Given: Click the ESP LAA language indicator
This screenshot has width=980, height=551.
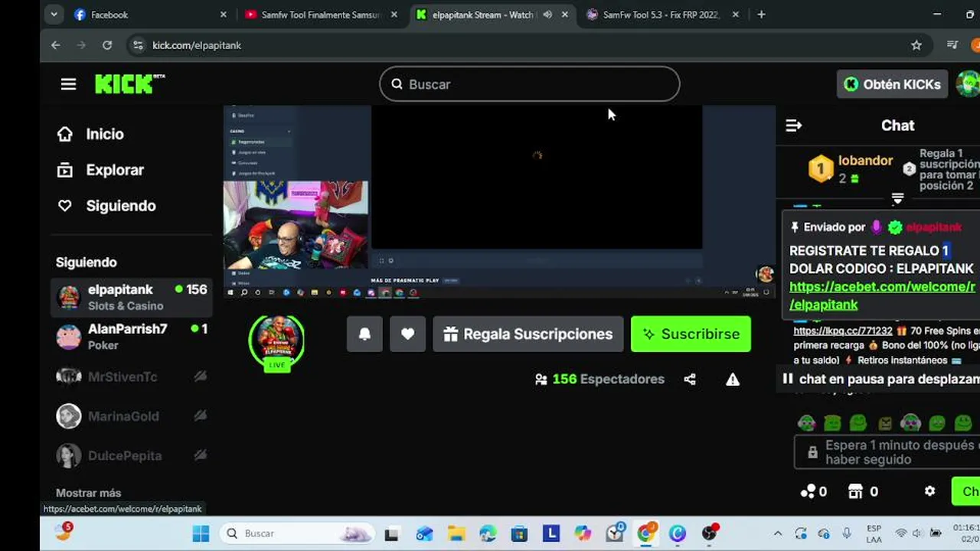Looking at the screenshot, I should [874, 533].
